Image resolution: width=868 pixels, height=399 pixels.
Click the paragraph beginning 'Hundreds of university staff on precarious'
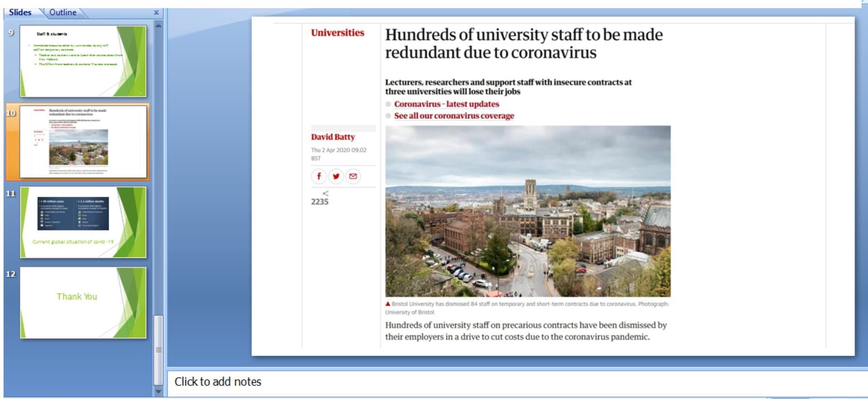(x=526, y=331)
